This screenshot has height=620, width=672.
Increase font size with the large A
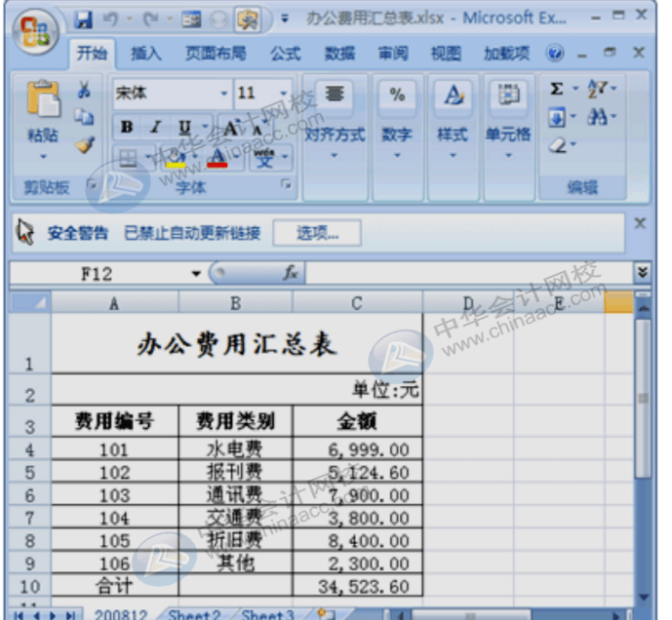click(x=231, y=128)
